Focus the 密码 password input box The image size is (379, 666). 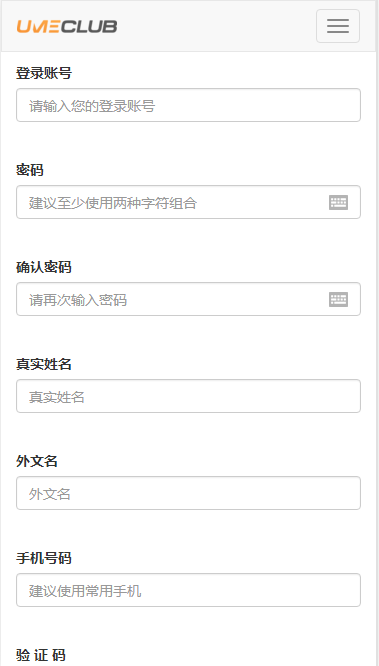click(188, 202)
